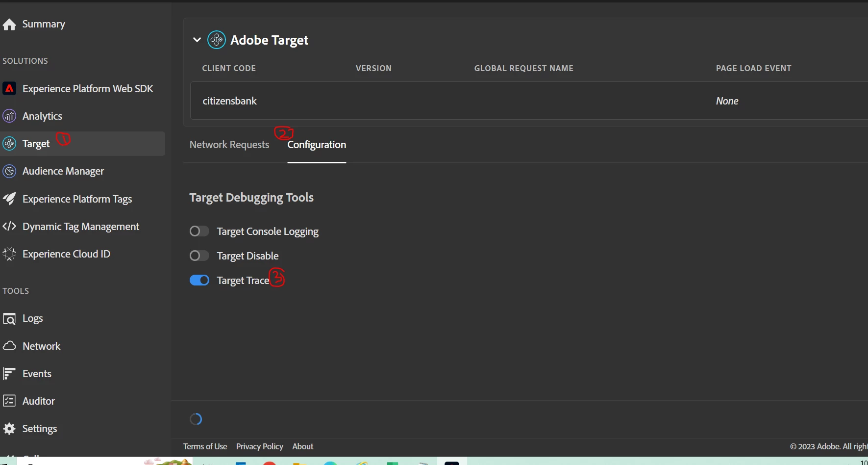Select the Configuration tab
Screen dimensions: 868x465
click(x=317, y=145)
